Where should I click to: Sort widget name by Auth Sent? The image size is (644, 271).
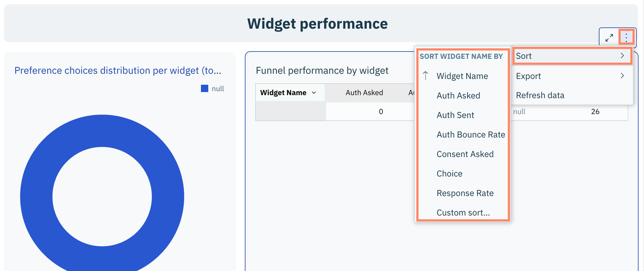pos(455,115)
